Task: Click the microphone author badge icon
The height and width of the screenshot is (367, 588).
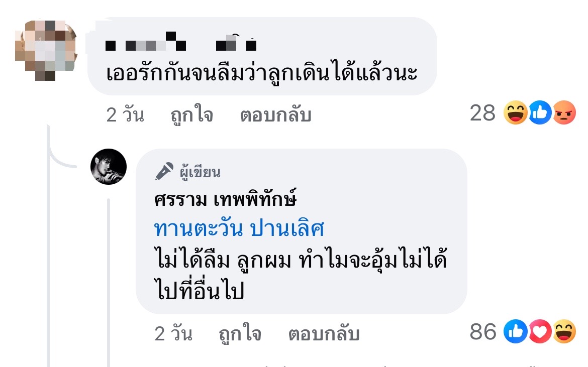Action: tap(164, 172)
